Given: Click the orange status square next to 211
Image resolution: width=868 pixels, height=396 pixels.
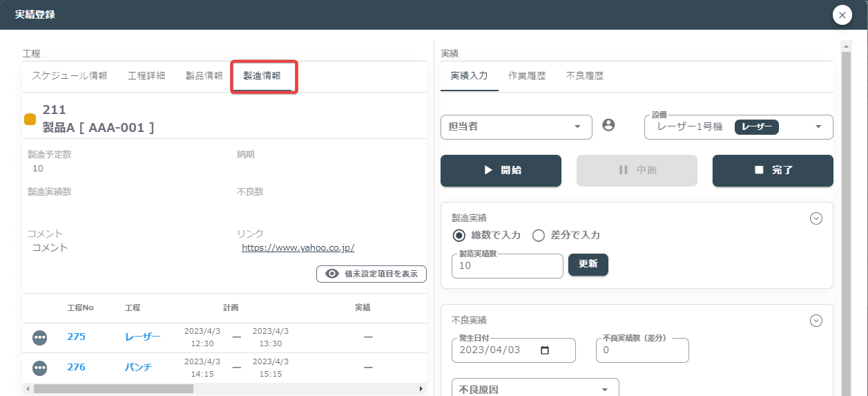Looking at the screenshot, I should pos(30,119).
